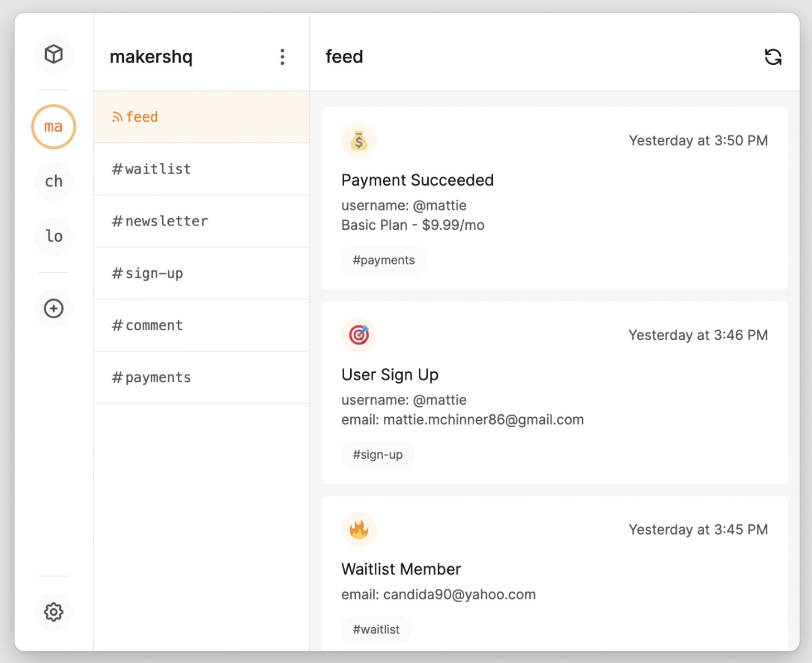Open the #newsletter channel

[x=201, y=221]
